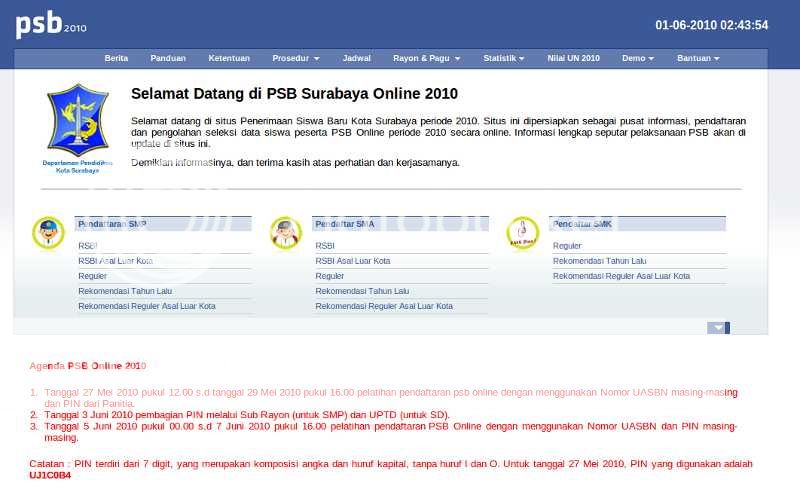
Task: Click the SMK thumbs-up icon
Action: (523, 233)
